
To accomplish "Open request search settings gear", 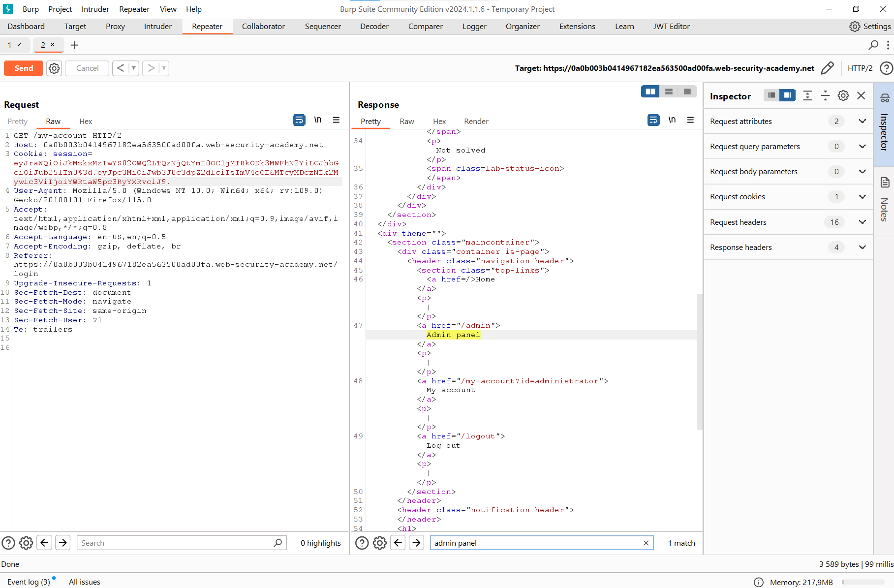I will [26, 543].
